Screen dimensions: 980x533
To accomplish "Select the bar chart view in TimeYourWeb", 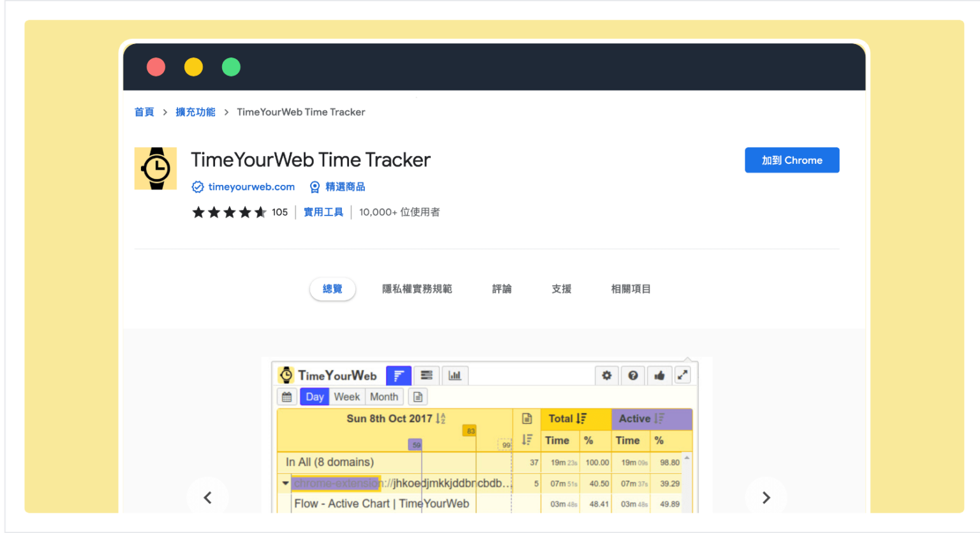I will pyautogui.click(x=455, y=376).
